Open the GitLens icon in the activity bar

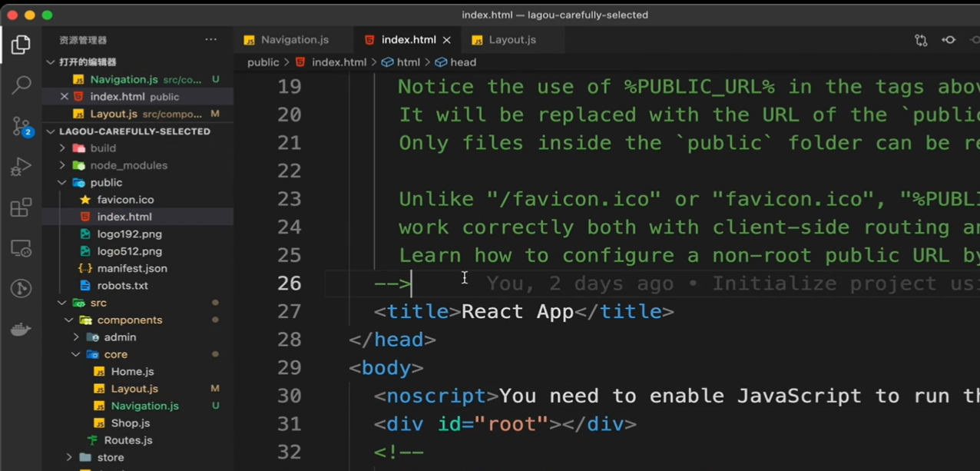(x=21, y=289)
